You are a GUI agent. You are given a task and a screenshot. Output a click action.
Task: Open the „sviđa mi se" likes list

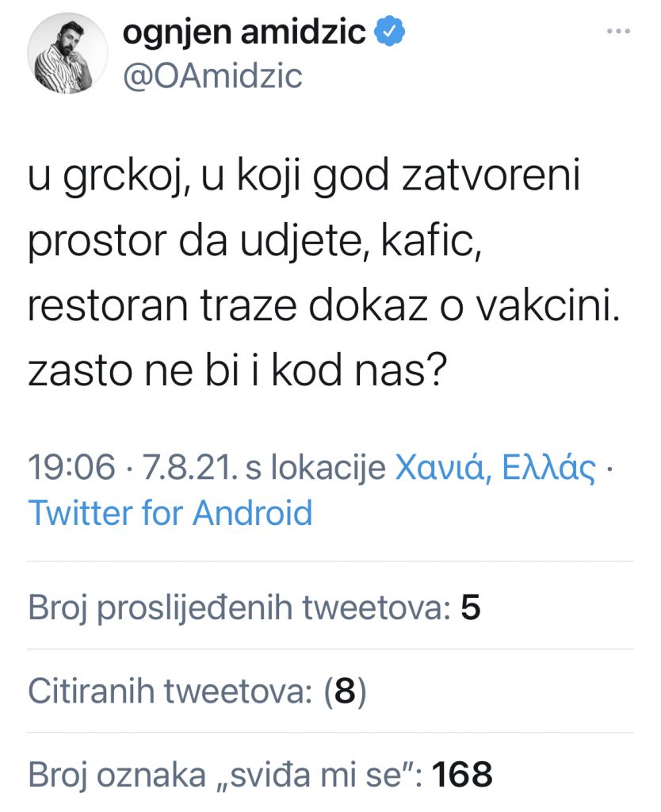point(226,773)
